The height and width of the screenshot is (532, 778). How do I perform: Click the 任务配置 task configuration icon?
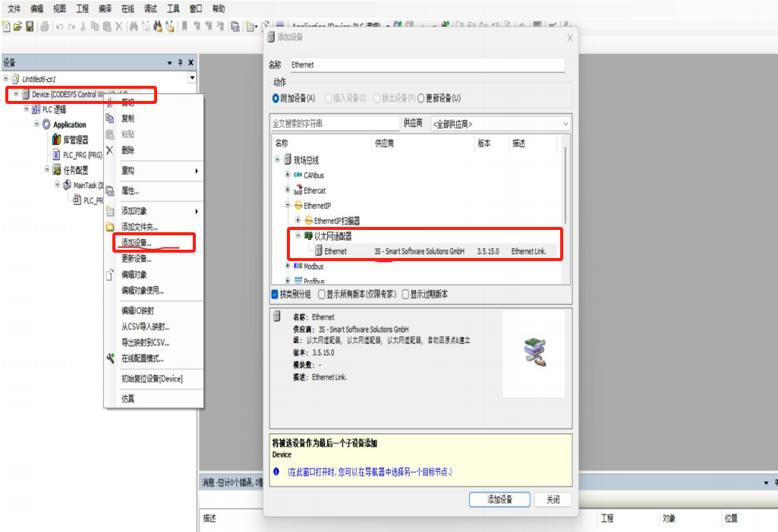56,170
